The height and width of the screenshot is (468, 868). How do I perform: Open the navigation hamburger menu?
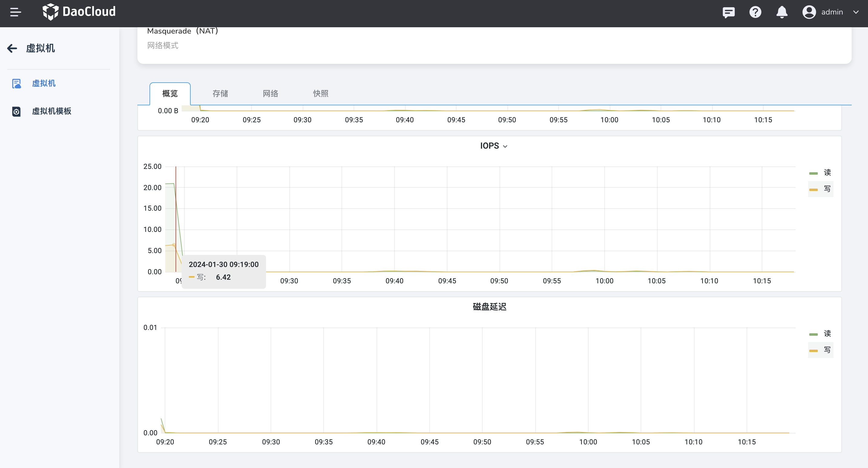[15, 12]
